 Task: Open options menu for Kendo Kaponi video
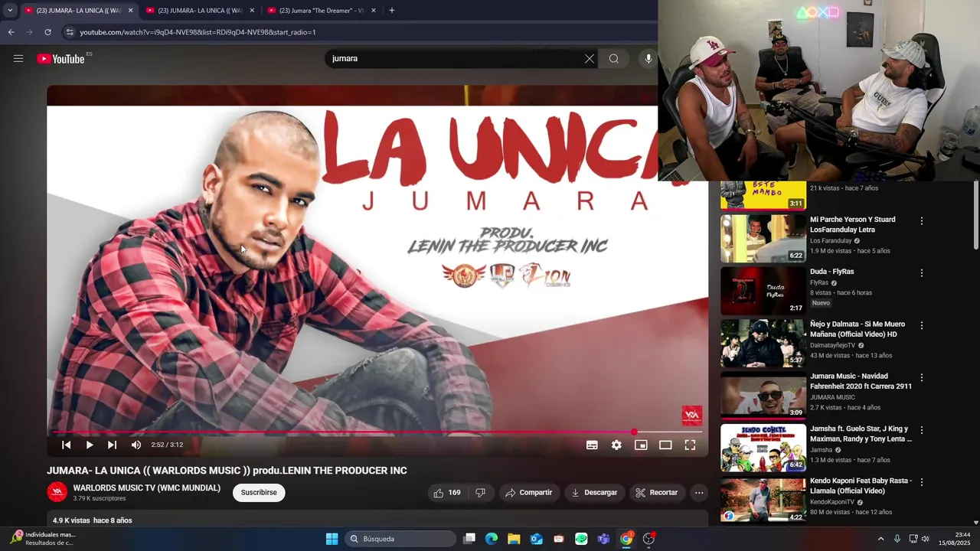[922, 483]
